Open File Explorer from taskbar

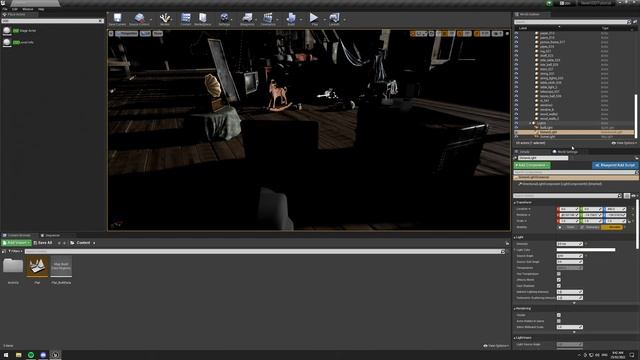(x=19, y=355)
